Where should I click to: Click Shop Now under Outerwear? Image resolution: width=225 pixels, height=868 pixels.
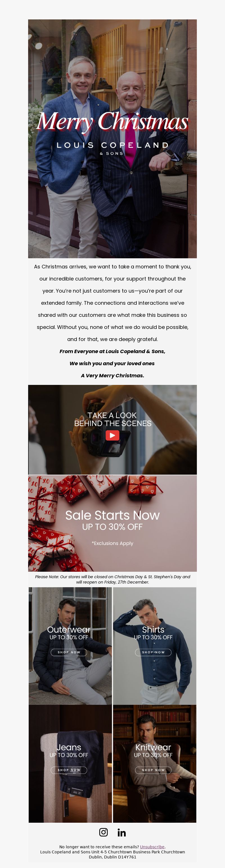pyautogui.click(x=69, y=652)
